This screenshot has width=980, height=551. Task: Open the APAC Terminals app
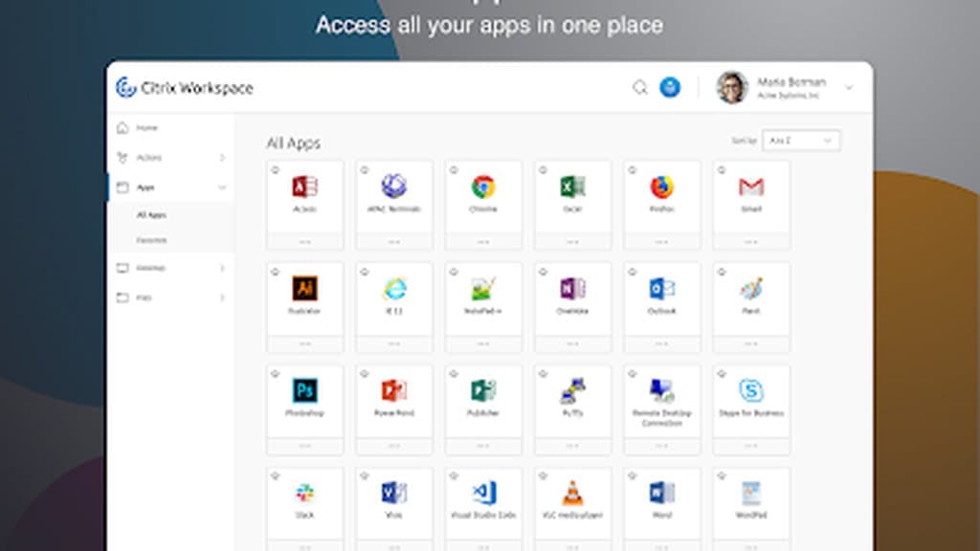pyautogui.click(x=393, y=187)
